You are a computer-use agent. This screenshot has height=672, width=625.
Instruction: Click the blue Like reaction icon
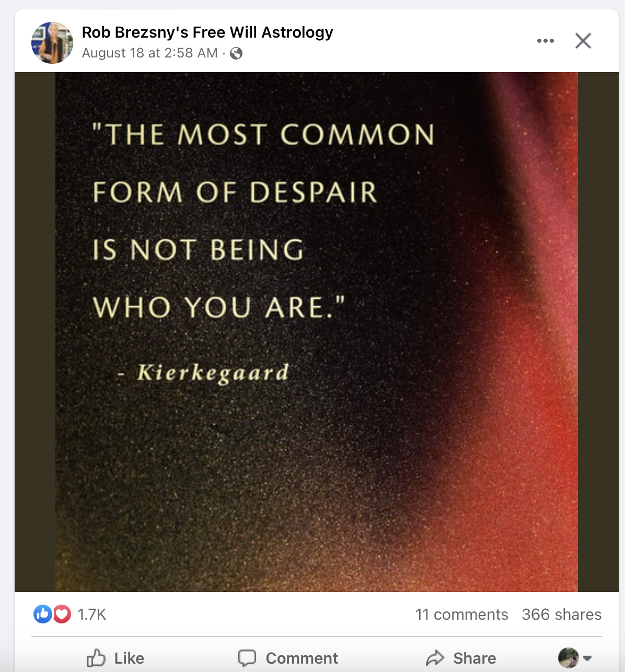[43, 614]
